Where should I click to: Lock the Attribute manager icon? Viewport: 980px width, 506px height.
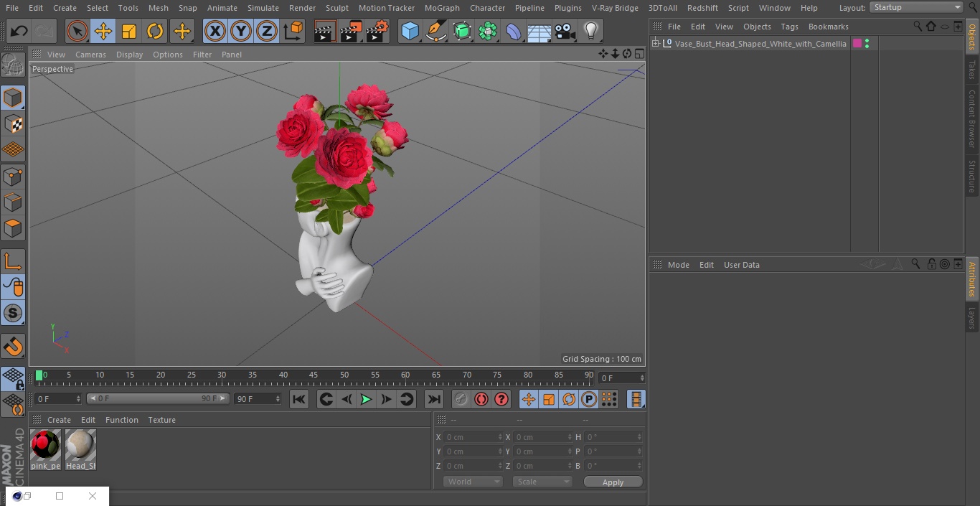tap(931, 264)
